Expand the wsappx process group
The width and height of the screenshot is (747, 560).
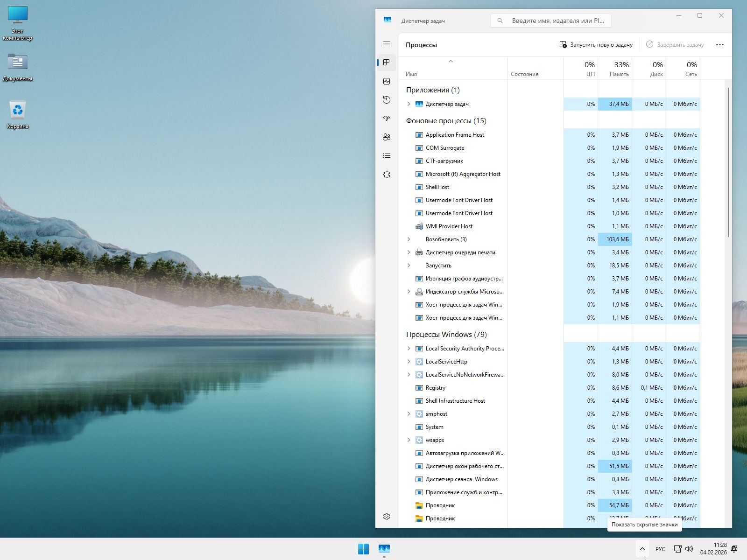pos(409,440)
